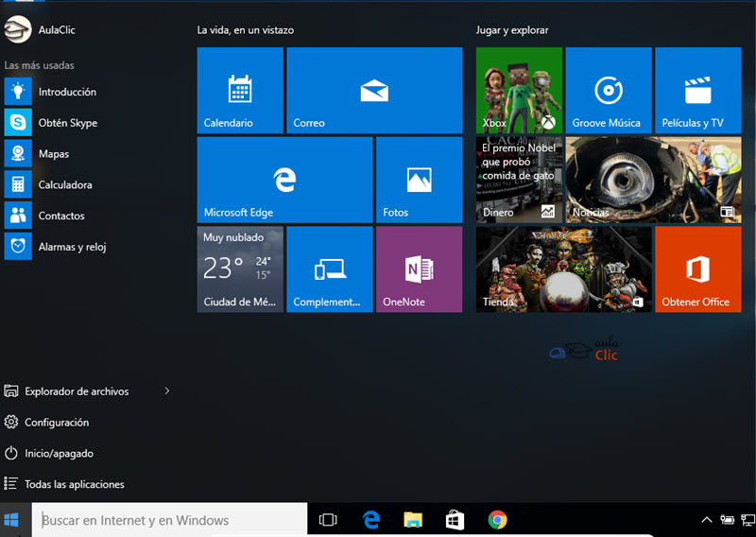Viewport: 756px width, 537px height.
Task: Open the Tienda store tile
Action: [x=563, y=269]
